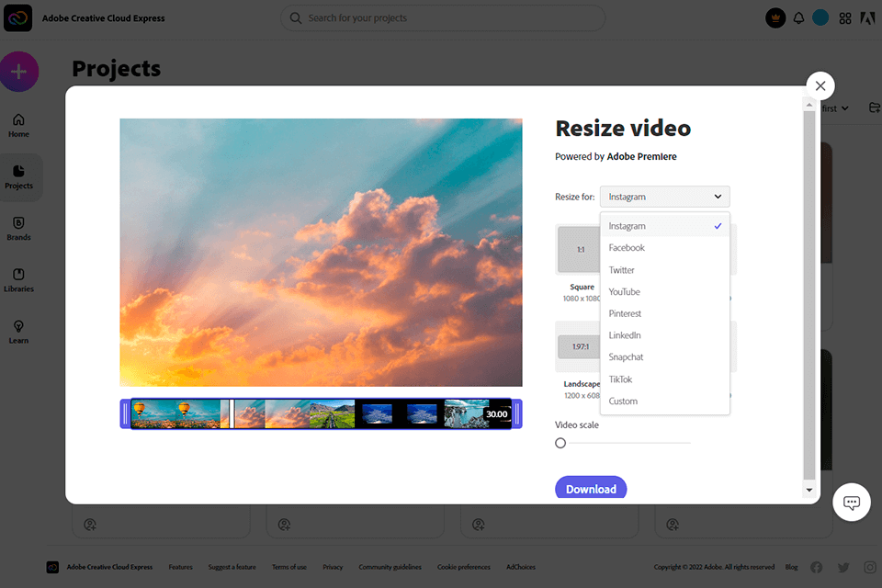Click the Video scale slider track

pyautogui.click(x=629, y=443)
